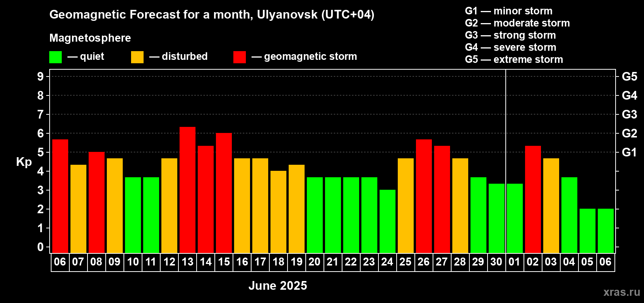Viewport: 644px width, 303px height.
Task: Click date label '09' on x-axis
Action: [114, 262]
